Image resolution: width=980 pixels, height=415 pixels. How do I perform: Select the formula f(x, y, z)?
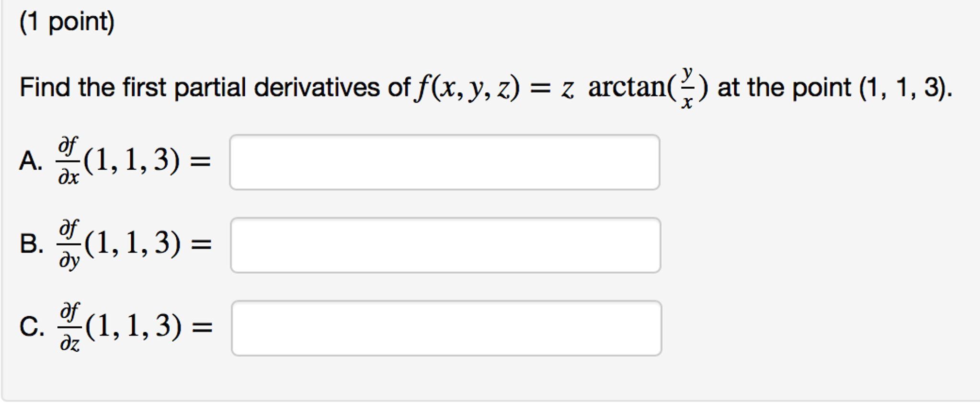[x=467, y=86]
